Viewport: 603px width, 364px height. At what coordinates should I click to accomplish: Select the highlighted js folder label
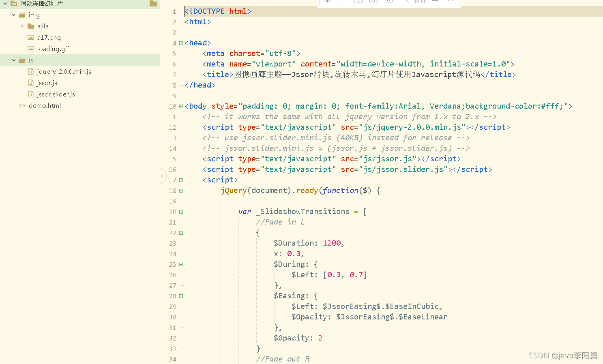click(x=31, y=60)
